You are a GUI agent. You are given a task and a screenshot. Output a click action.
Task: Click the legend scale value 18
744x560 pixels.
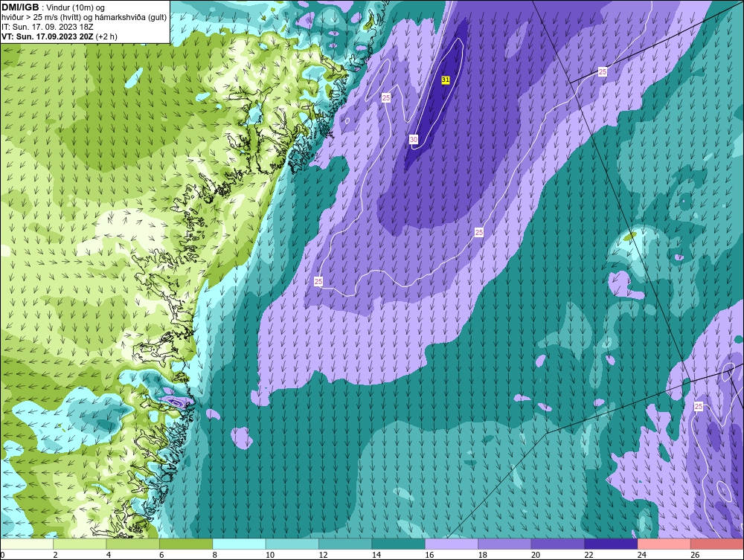coord(483,555)
